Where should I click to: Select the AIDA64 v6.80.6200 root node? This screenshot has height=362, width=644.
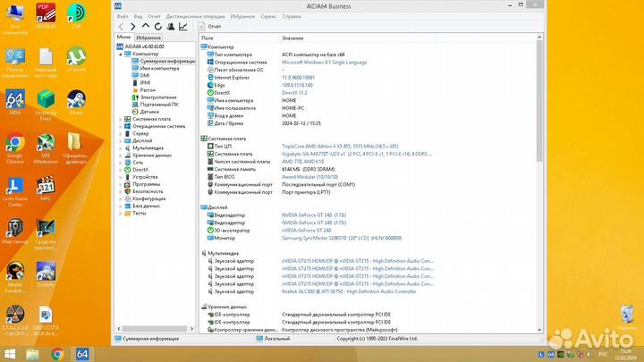[x=140, y=46]
